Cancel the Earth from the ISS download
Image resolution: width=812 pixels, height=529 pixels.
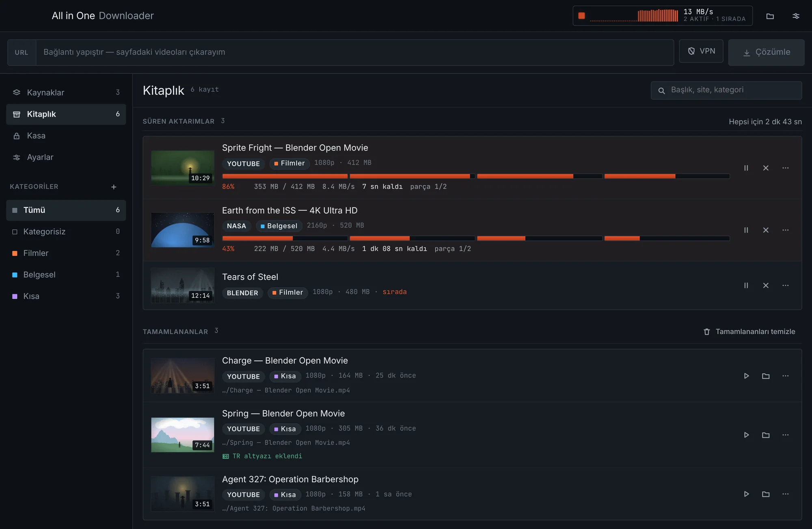(x=766, y=230)
